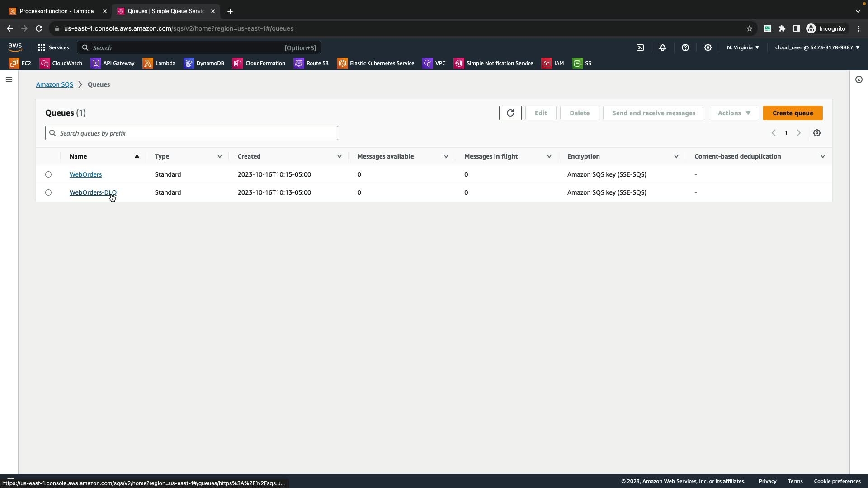
Task: Click the queue list refresh button
Action: click(x=510, y=113)
